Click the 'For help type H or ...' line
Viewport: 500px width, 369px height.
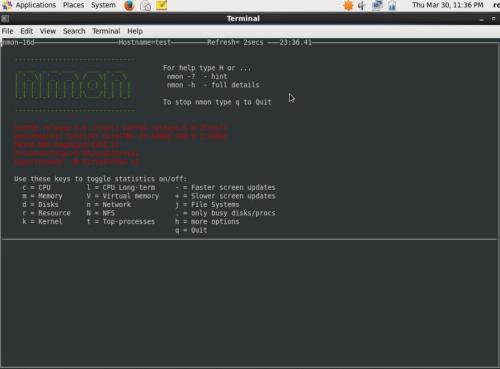[207, 68]
